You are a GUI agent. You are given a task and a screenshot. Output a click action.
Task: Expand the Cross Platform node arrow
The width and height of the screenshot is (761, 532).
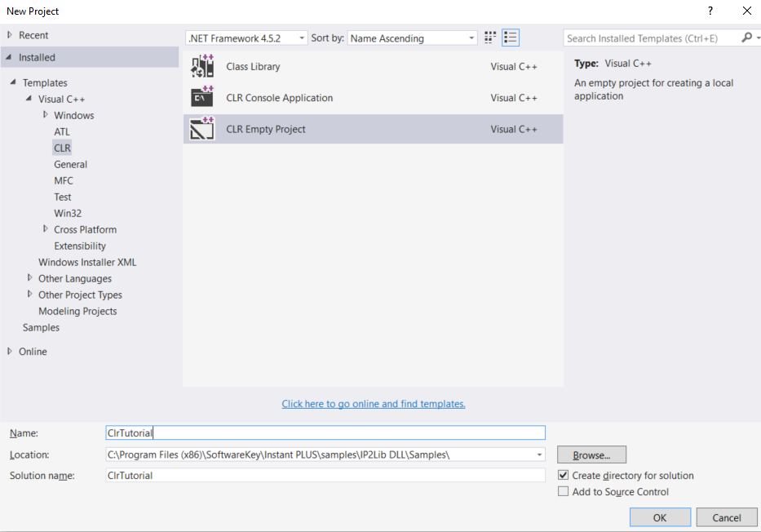pyautogui.click(x=46, y=228)
